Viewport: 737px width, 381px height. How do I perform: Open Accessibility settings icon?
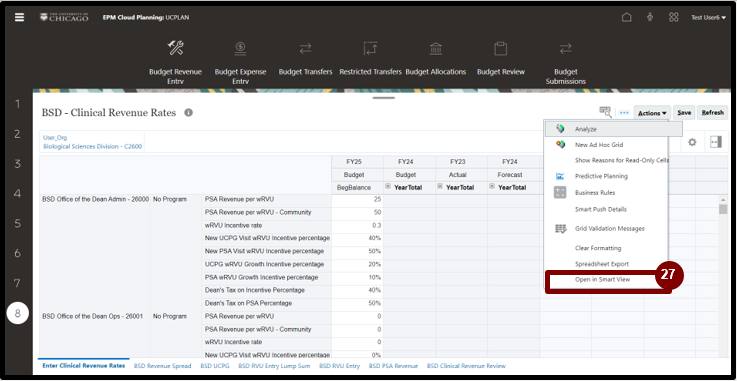(650, 17)
